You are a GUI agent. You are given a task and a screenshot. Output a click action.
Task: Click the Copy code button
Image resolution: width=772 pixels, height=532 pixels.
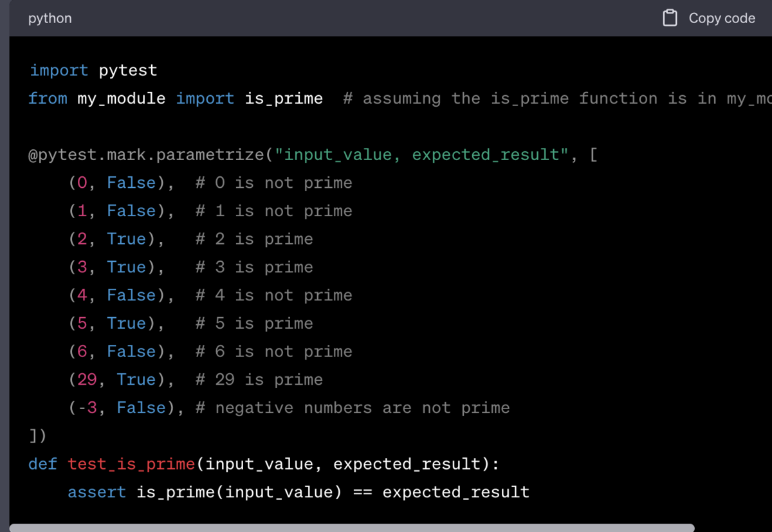pyautogui.click(x=722, y=18)
